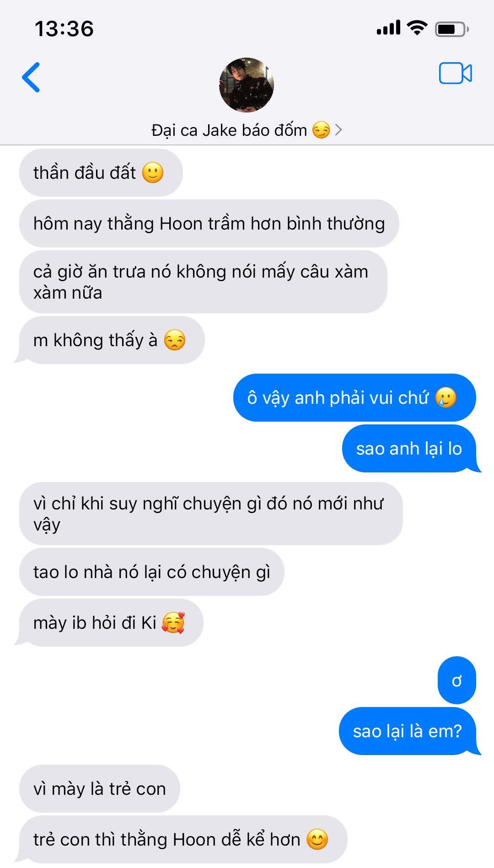The height and width of the screenshot is (868, 494).
Task: Tap the Wi-Fi status icon
Action: coord(417,28)
